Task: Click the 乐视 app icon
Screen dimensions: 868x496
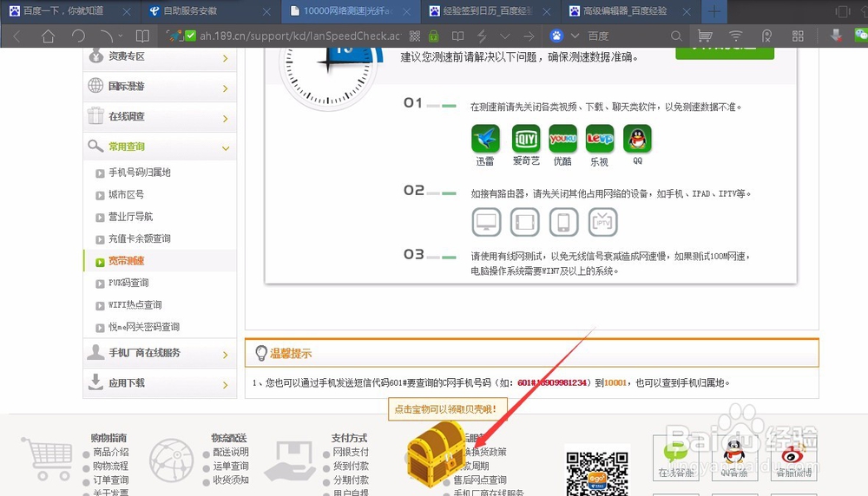Action: (x=600, y=138)
